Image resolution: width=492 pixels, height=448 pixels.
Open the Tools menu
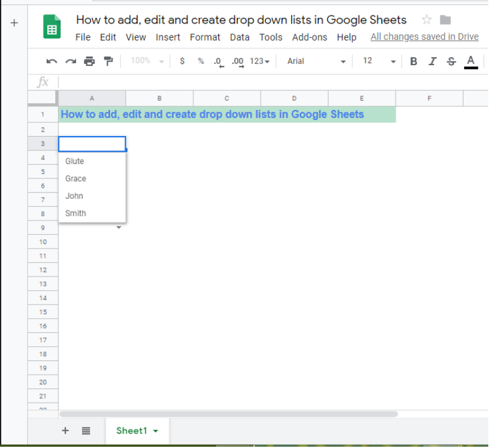click(x=271, y=37)
